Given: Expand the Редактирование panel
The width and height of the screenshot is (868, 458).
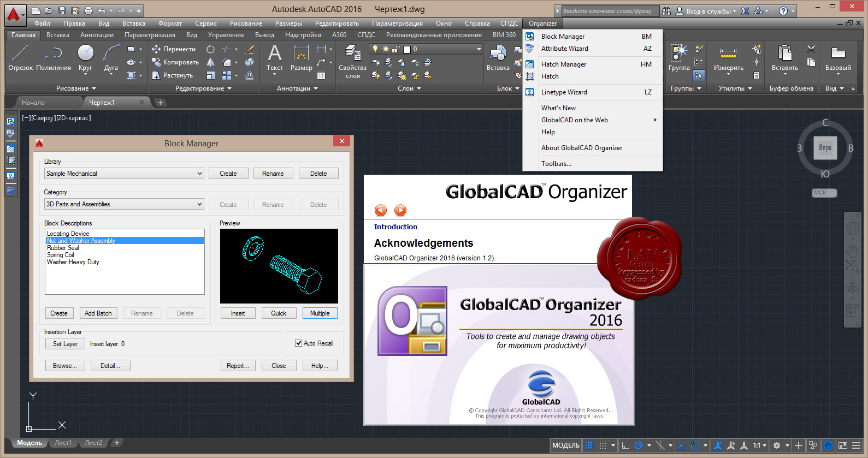Looking at the screenshot, I should tap(203, 88).
